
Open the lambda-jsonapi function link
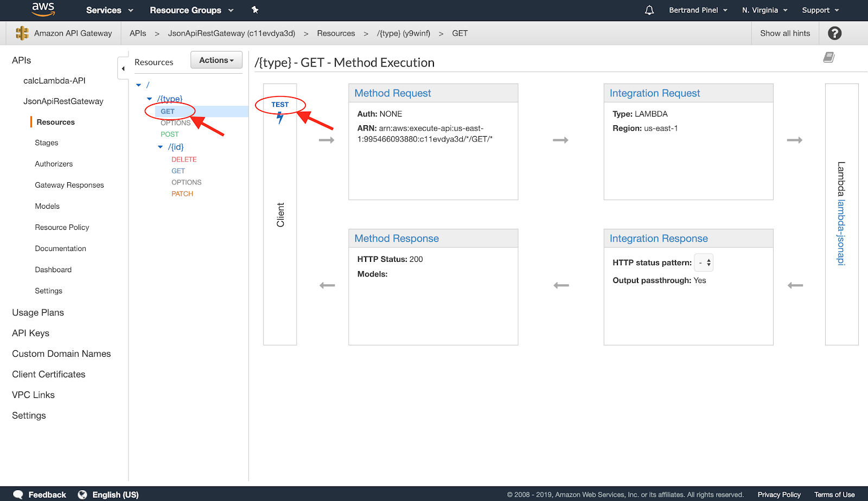click(x=841, y=233)
